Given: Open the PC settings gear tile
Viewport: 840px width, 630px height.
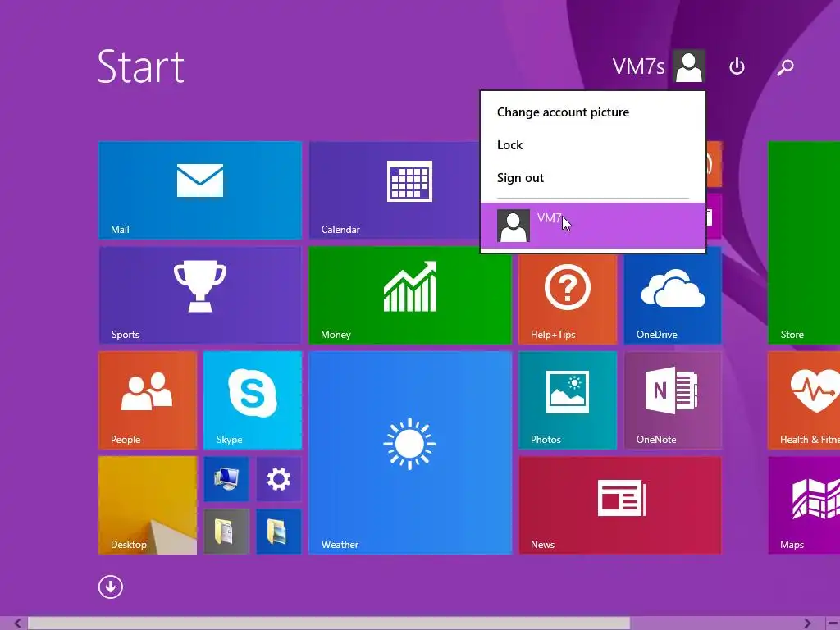Looking at the screenshot, I should [279, 479].
